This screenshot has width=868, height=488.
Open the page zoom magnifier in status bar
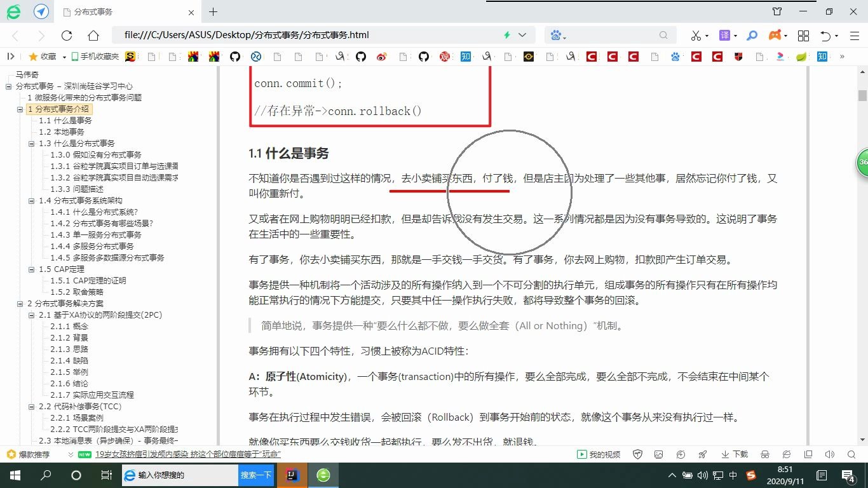point(850,454)
